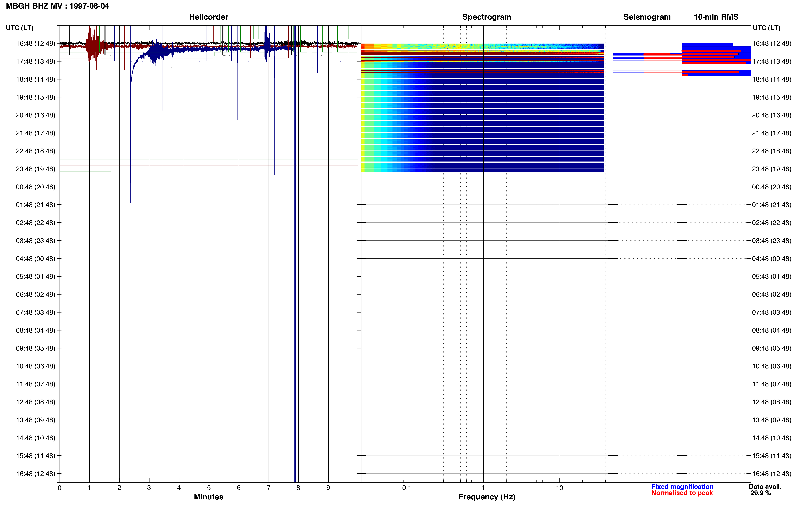
Task: Select the 'Helicorder' panel heading
Action: coord(209,17)
